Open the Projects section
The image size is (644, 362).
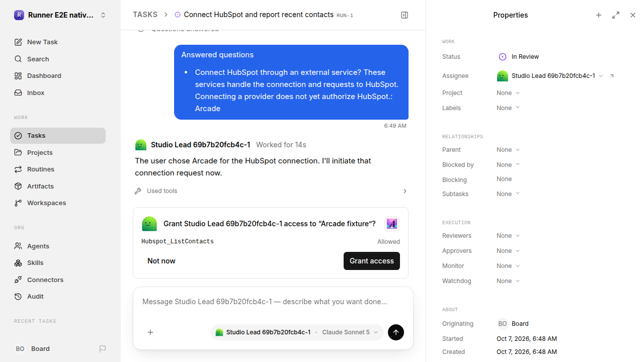[58, 152]
